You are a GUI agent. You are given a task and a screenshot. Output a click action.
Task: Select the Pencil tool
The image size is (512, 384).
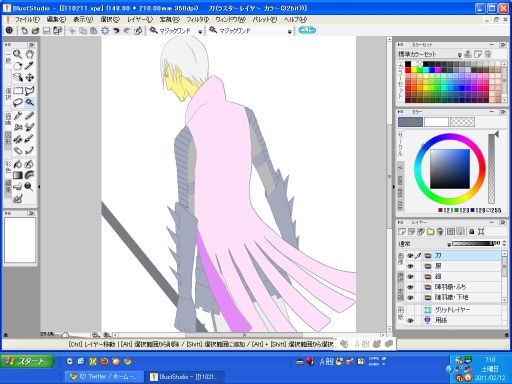point(30,116)
